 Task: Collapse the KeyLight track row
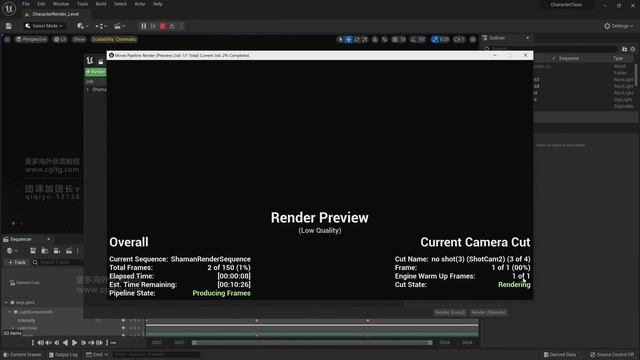point(7,302)
